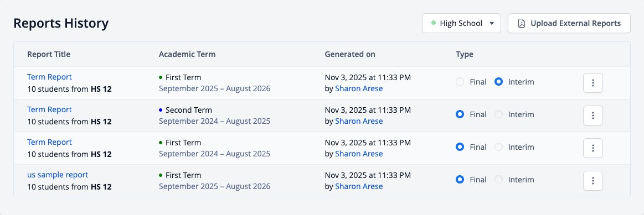
Task: Click the Report Title column header
Action: pos(49,54)
